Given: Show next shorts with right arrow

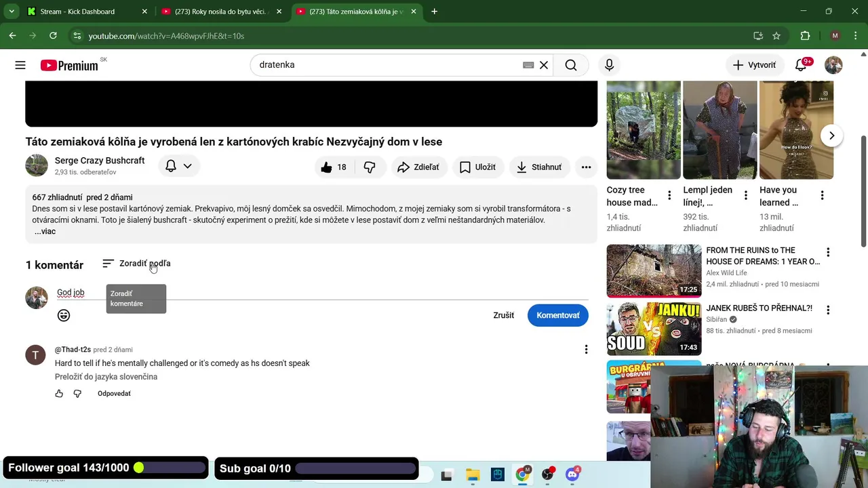Looking at the screenshot, I should coord(831,136).
